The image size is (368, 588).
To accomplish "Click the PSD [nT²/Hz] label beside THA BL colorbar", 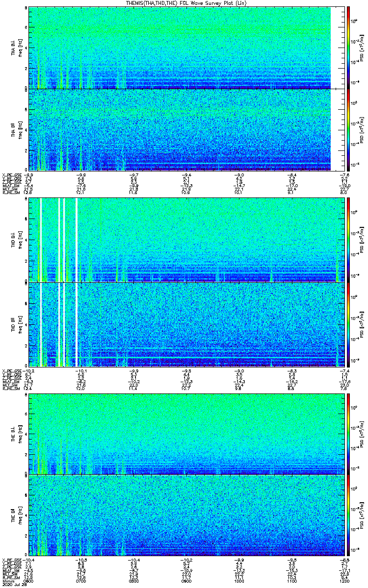I will 362,48.
